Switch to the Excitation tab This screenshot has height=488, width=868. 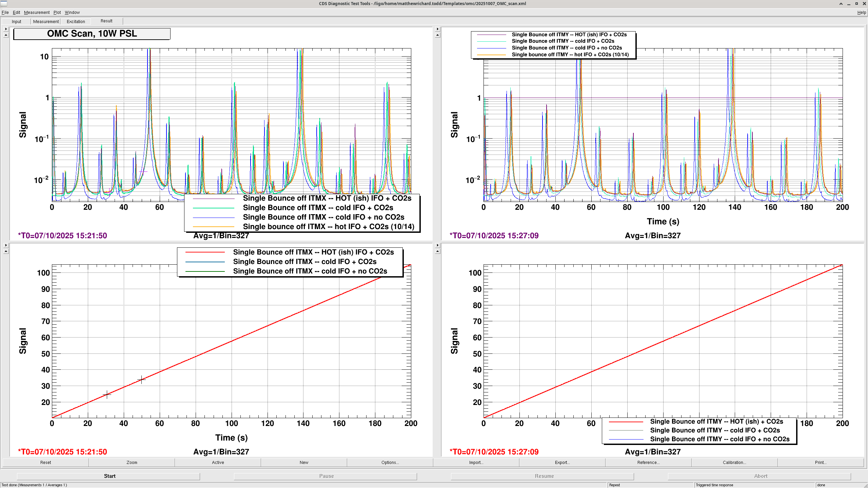click(76, 21)
